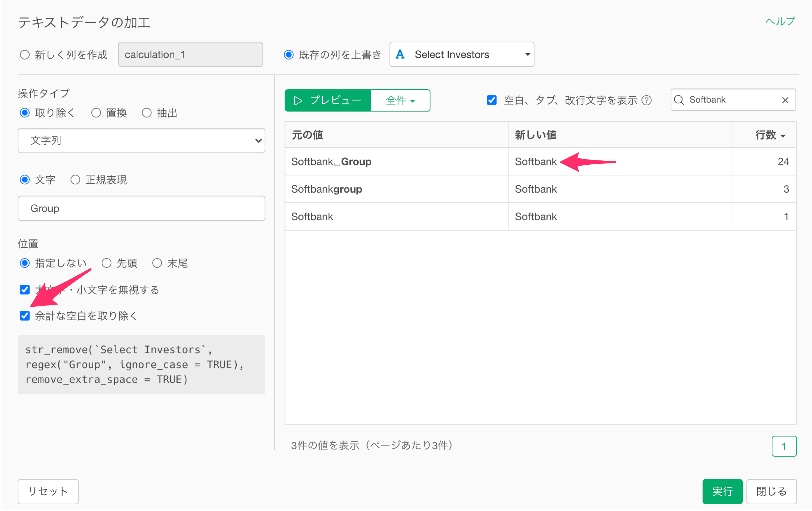Screen dimensions: 812x511
Task: Click the Softbank search field
Action: point(733,100)
